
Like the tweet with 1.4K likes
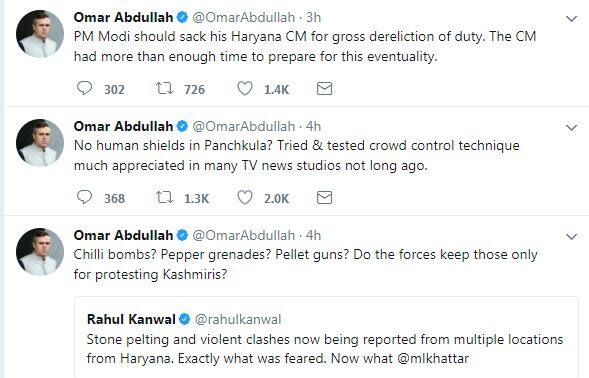[245, 89]
